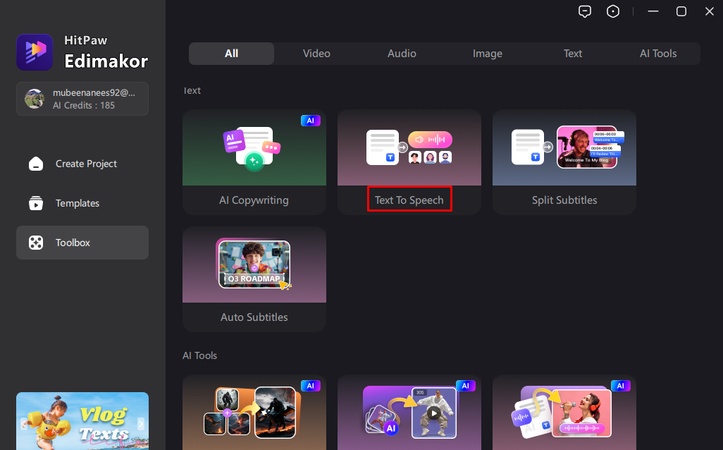The height and width of the screenshot is (450, 723).
Task: Go to previous promo banner arrow
Action: click(24, 423)
